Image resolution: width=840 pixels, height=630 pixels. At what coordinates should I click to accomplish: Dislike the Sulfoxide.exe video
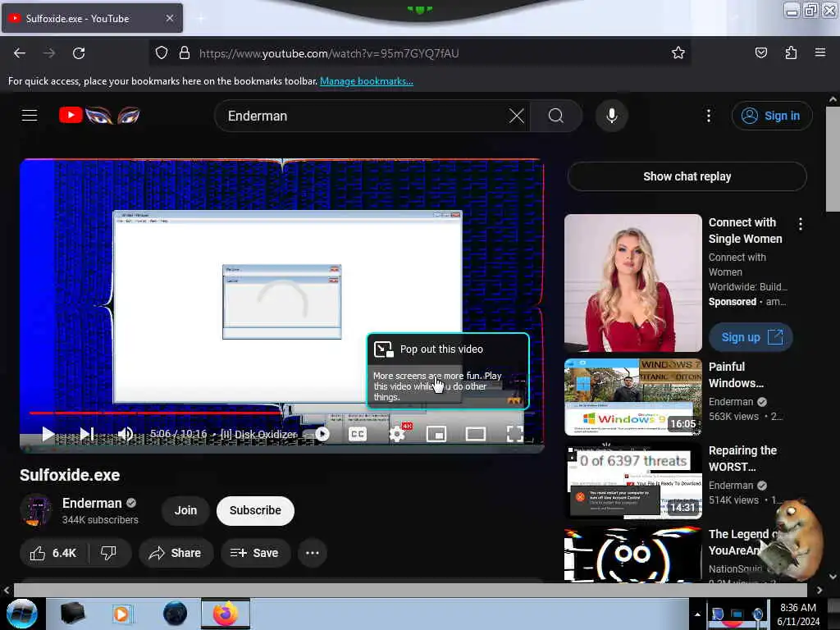[x=109, y=553]
